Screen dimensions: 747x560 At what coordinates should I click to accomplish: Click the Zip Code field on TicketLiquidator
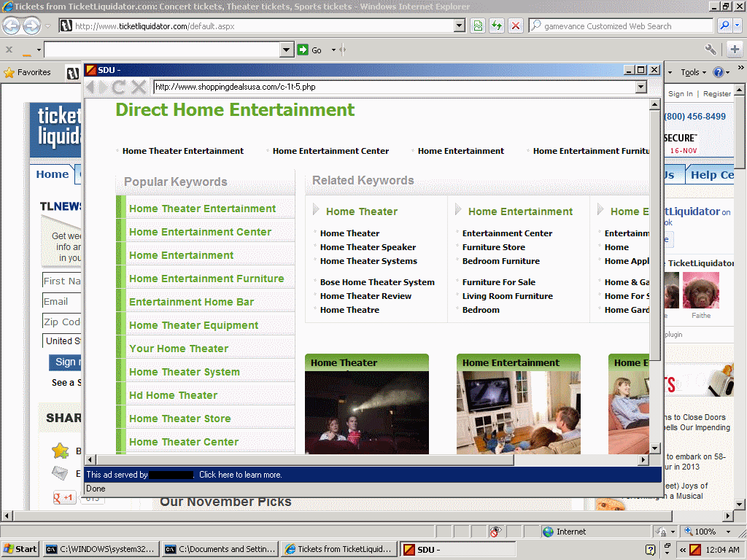pyautogui.click(x=61, y=322)
